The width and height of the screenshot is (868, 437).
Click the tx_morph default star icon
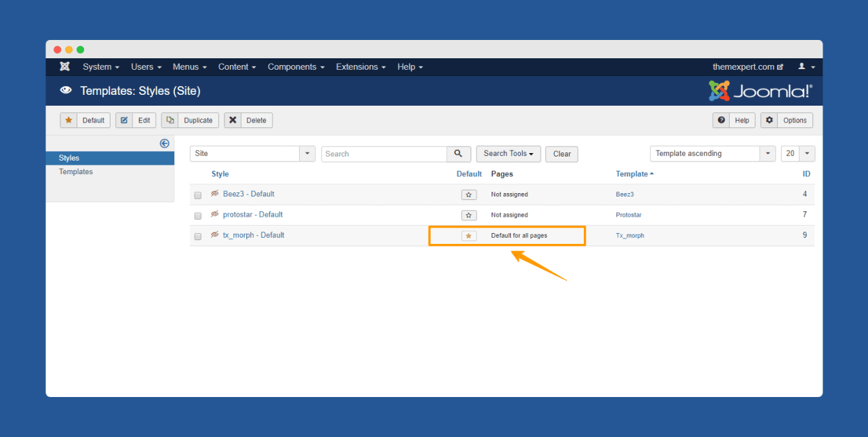click(469, 236)
